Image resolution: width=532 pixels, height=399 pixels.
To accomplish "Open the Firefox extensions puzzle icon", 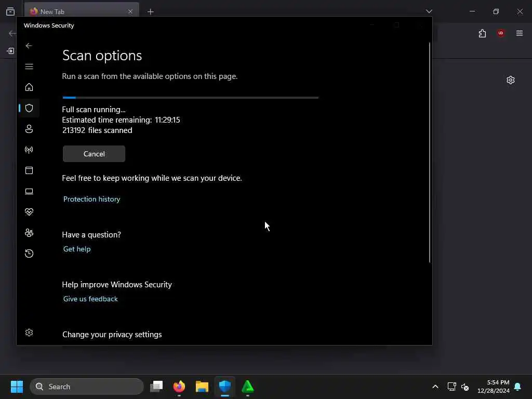I will click(482, 33).
